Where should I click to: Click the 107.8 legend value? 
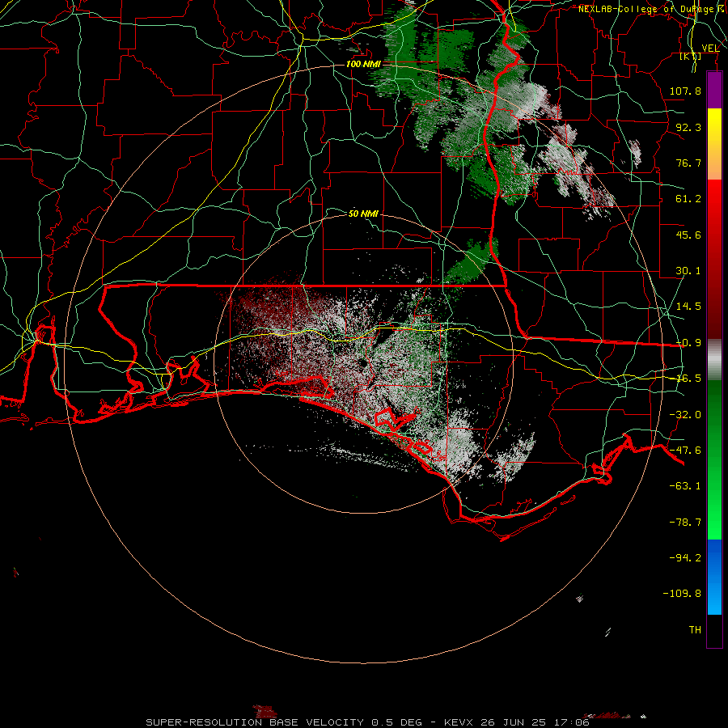[685, 91]
